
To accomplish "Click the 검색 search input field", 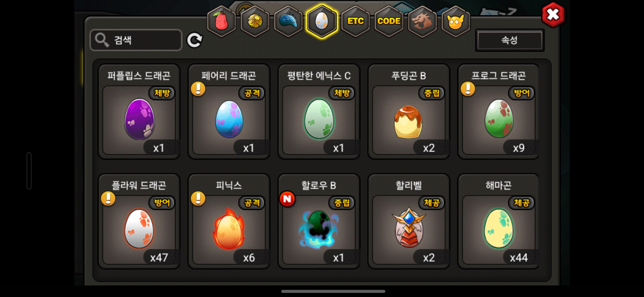I will pos(136,40).
